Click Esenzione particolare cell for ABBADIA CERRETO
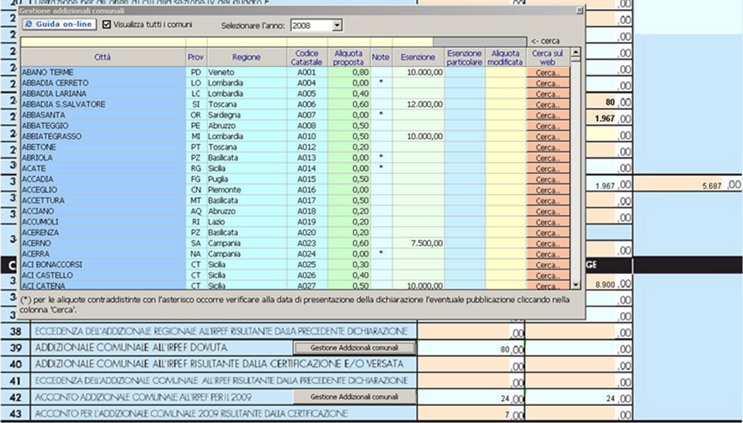743x423 pixels. point(464,83)
